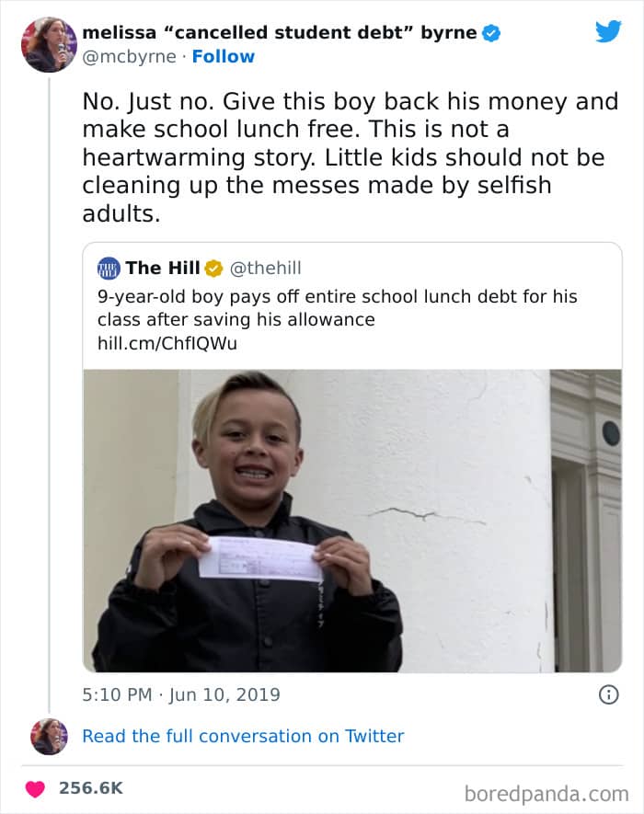
Task: Open the tweet info icon
Action: pyautogui.click(x=608, y=695)
